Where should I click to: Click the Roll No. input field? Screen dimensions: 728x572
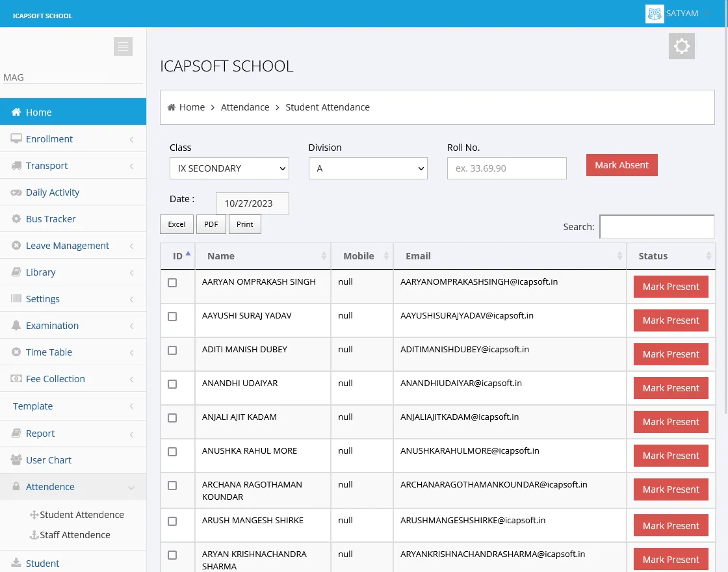click(506, 168)
